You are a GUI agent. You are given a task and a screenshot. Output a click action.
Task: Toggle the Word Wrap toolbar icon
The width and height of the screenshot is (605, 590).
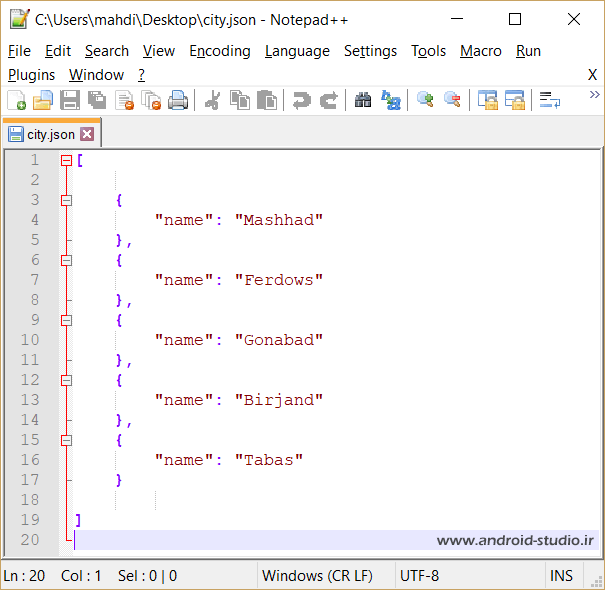549,100
